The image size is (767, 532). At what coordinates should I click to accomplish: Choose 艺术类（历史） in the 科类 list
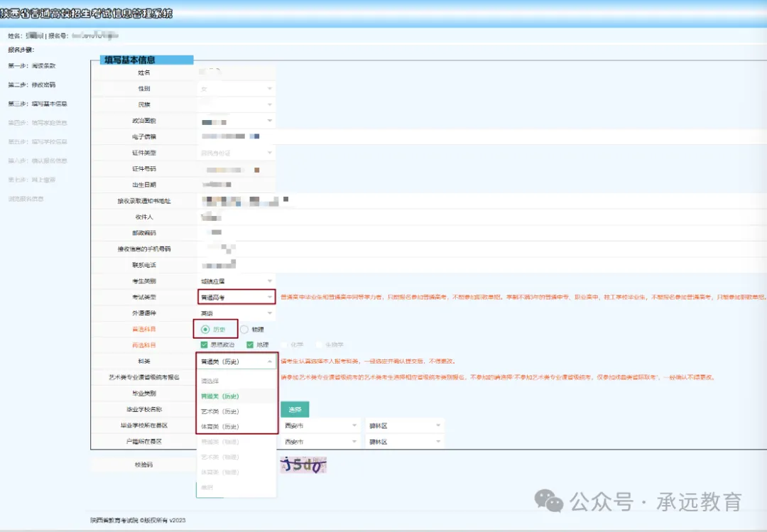click(236, 411)
